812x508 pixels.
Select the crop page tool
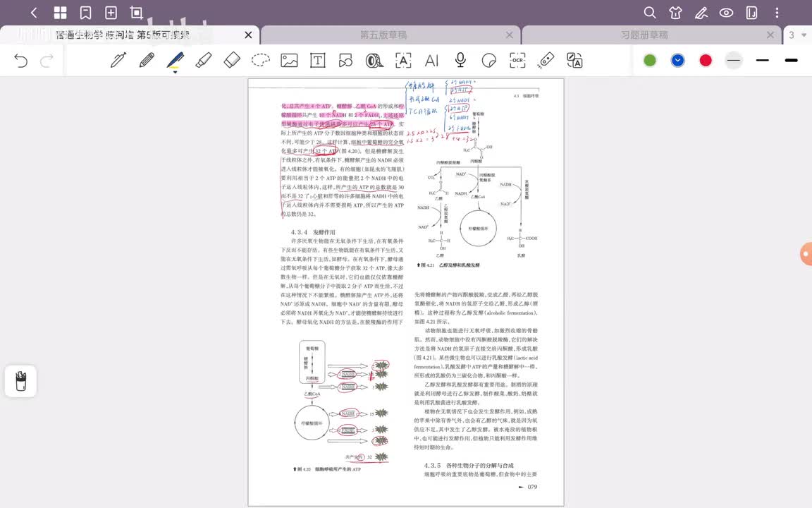136,13
